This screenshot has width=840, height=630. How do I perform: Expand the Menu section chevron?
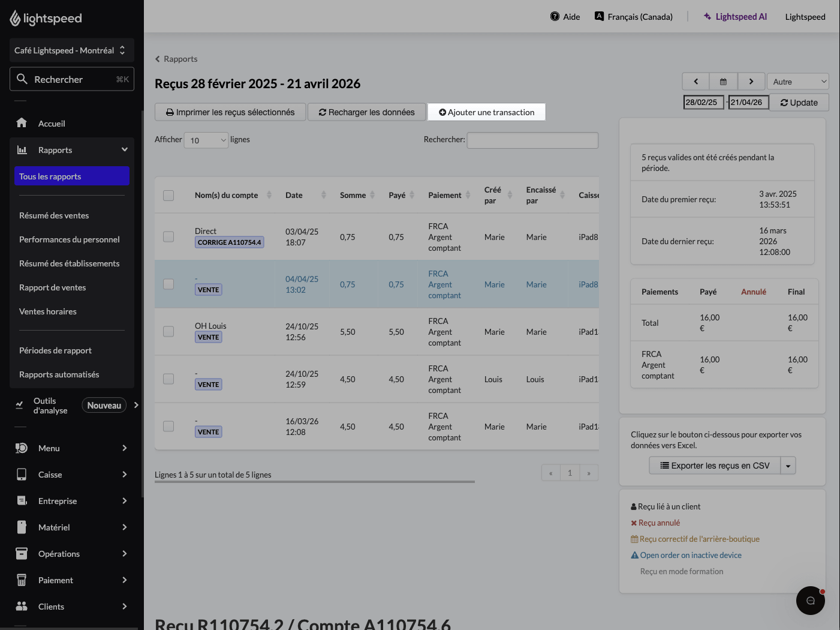point(125,448)
